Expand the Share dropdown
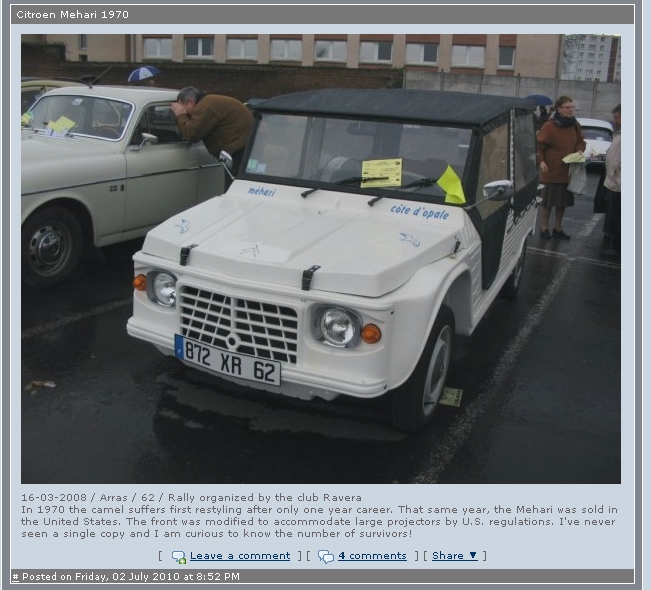The image size is (651, 590). (x=455, y=556)
